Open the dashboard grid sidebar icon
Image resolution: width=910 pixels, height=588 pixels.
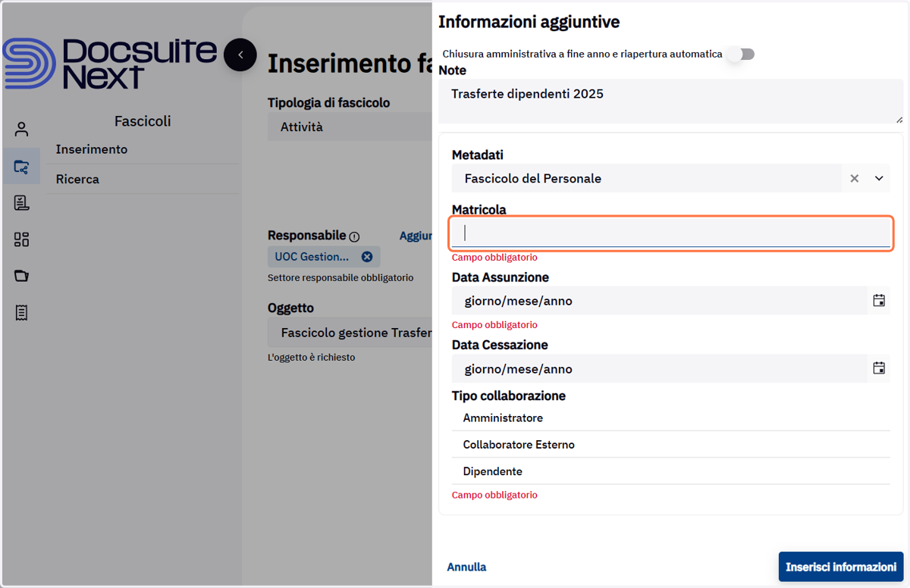click(x=21, y=239)
